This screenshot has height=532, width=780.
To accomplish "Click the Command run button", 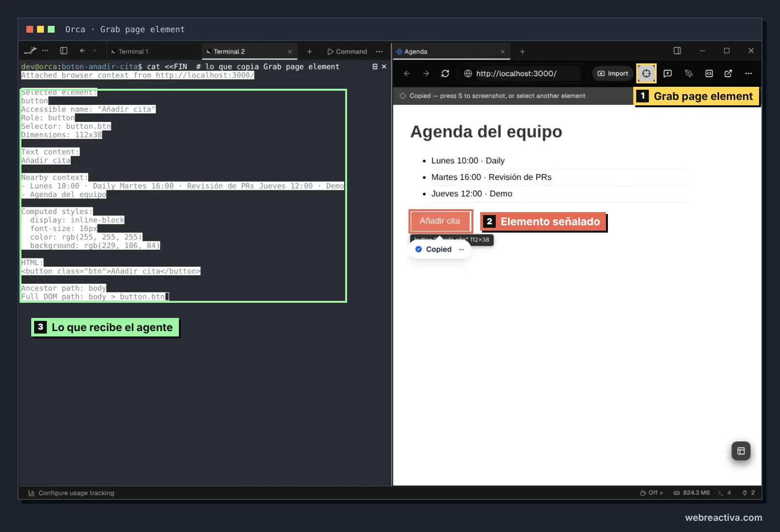I will click(x=347, y=52).
